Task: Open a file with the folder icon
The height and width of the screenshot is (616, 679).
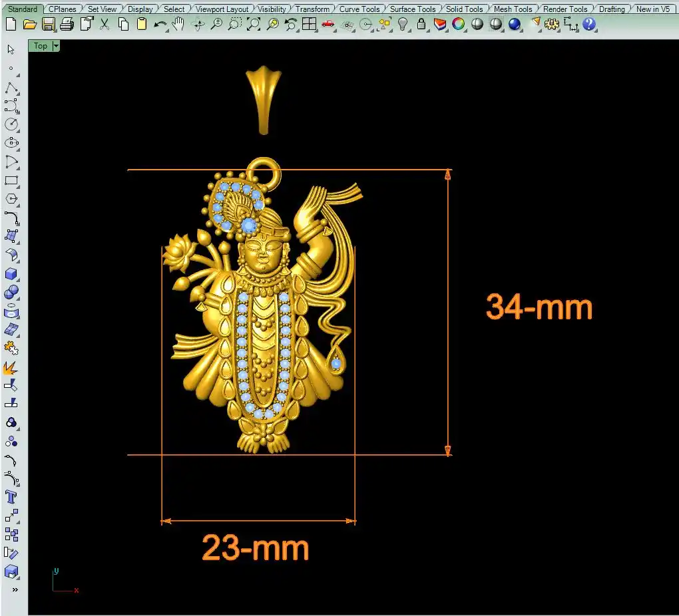Action: (29, 25)
